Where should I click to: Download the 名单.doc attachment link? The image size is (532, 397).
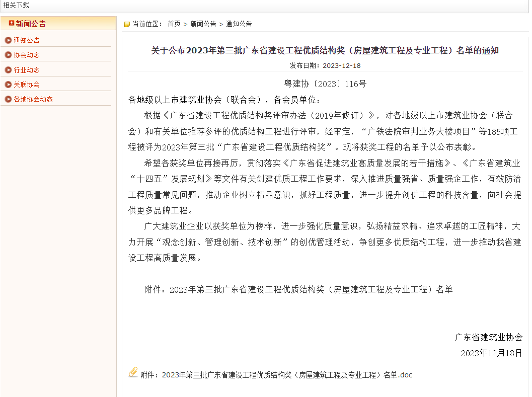(287, 375)
